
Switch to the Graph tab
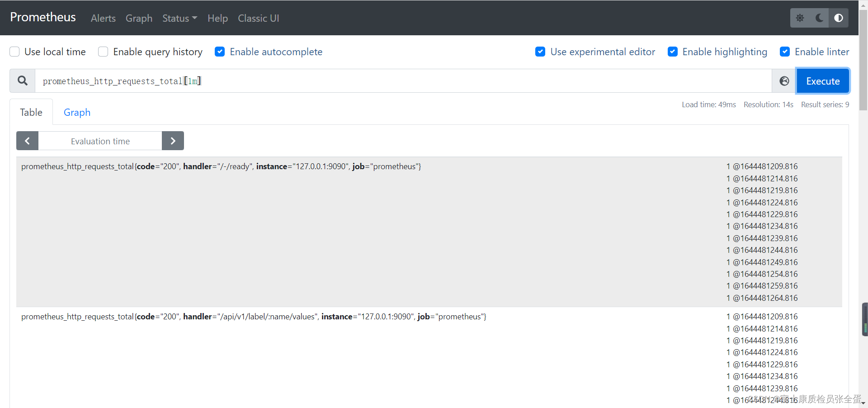point(77,112)
